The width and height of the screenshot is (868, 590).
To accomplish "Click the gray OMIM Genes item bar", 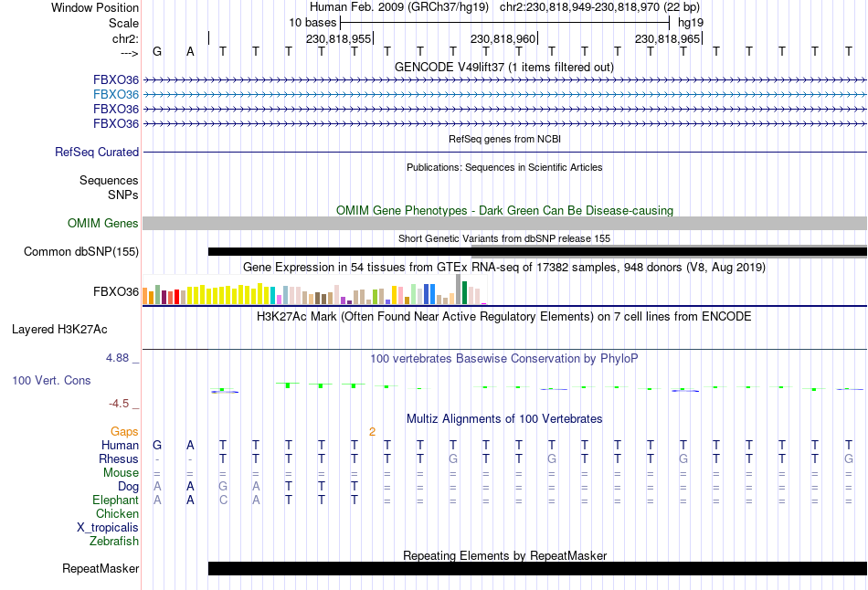I will click(504, 223).
